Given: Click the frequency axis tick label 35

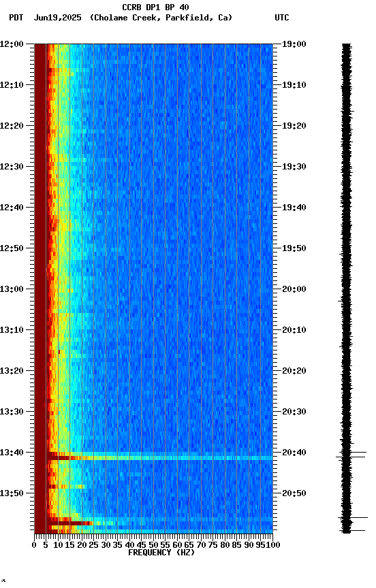Looking at the screenshot, I should [117, 545].
